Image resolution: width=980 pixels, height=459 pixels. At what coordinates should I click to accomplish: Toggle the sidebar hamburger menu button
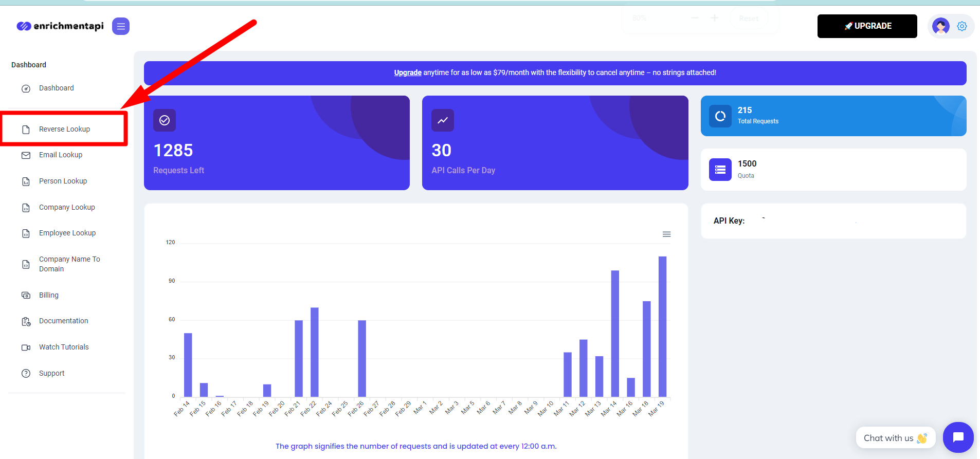121,26
